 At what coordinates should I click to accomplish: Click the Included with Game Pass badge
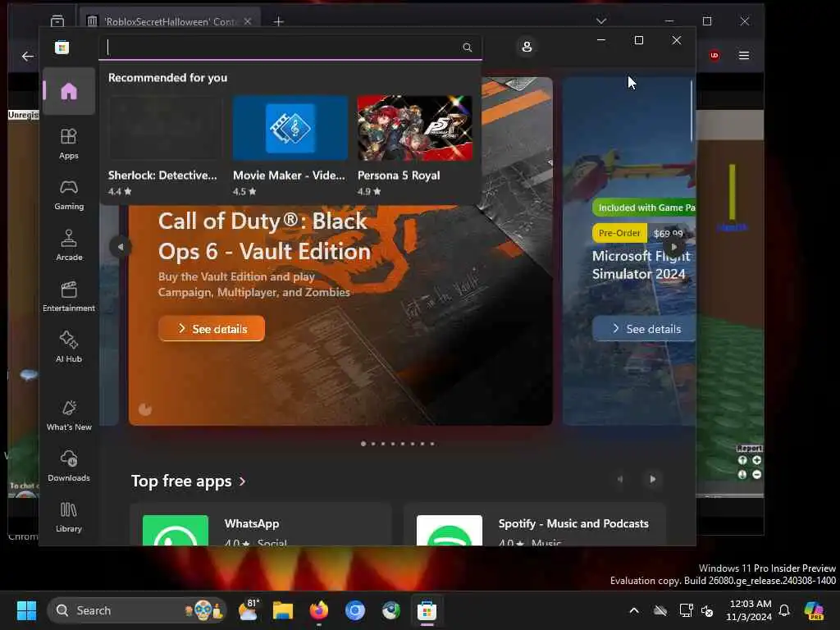(x=645, y=208)
